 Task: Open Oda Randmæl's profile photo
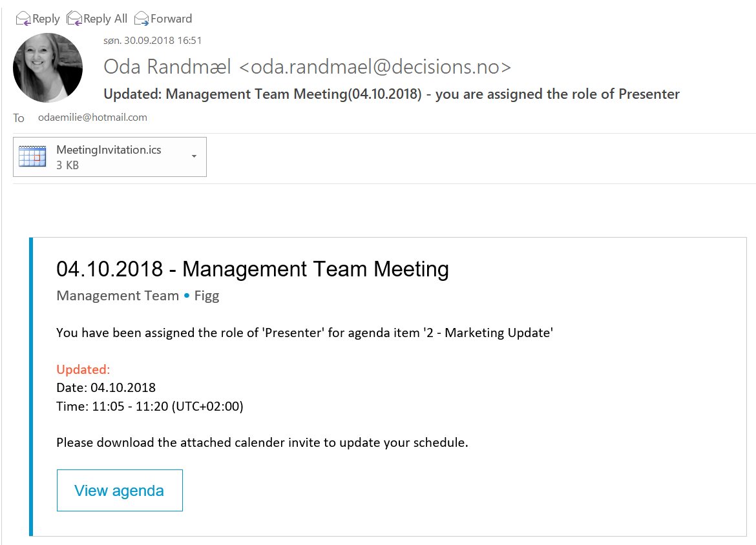click(x=48, y=68)
